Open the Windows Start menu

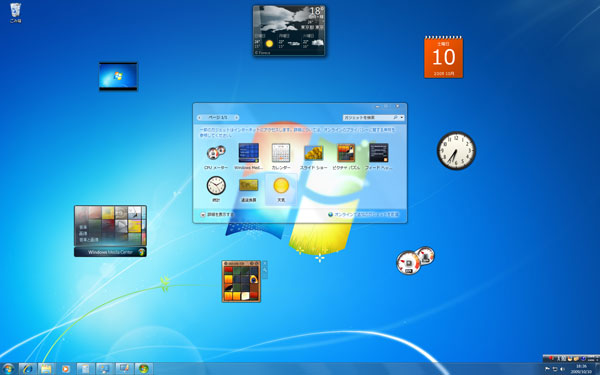pos(8,369)
